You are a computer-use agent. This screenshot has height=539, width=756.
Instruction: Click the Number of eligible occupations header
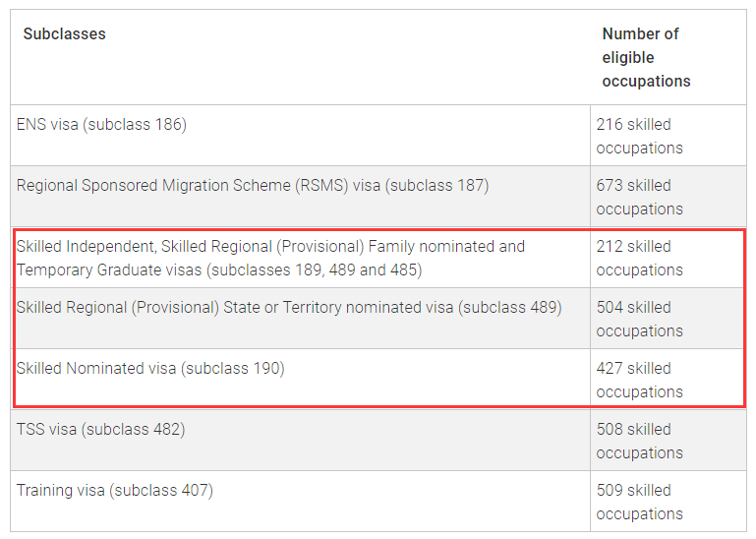[646, 57]
